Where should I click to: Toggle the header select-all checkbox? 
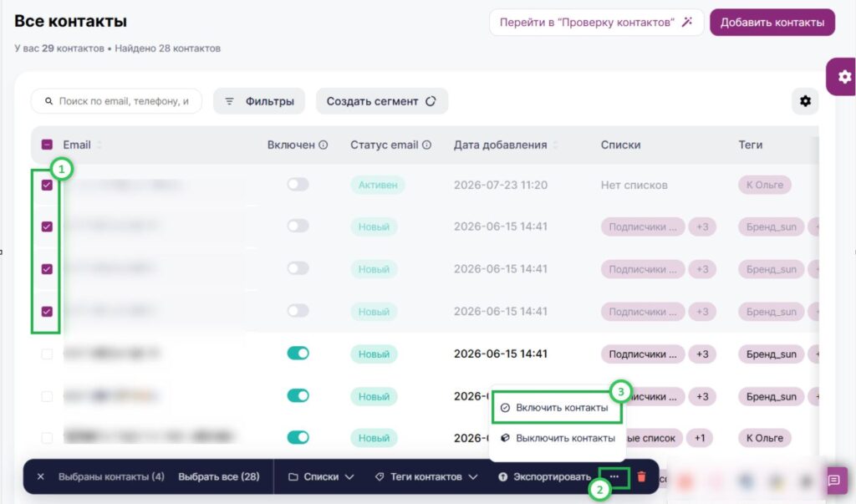point(47,145)
